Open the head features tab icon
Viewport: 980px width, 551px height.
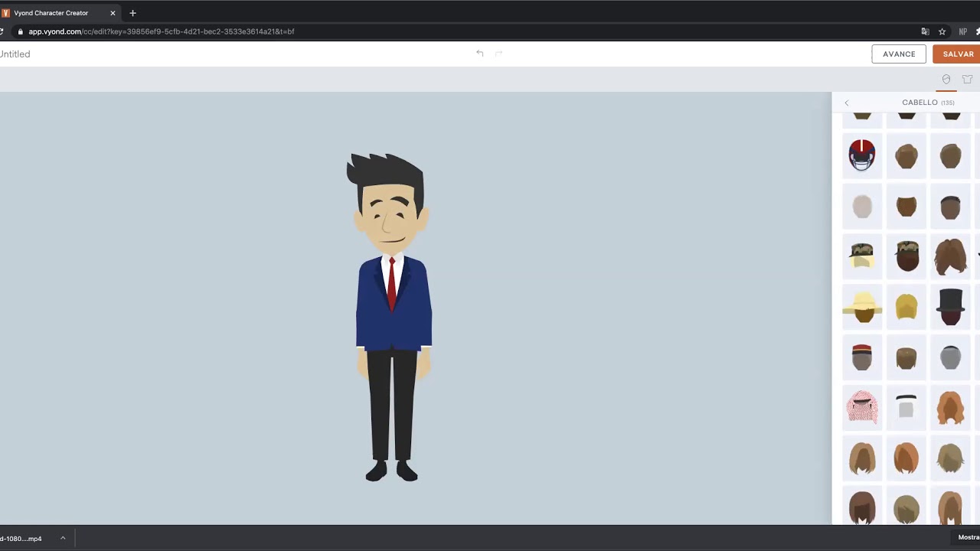click(946, 79)
